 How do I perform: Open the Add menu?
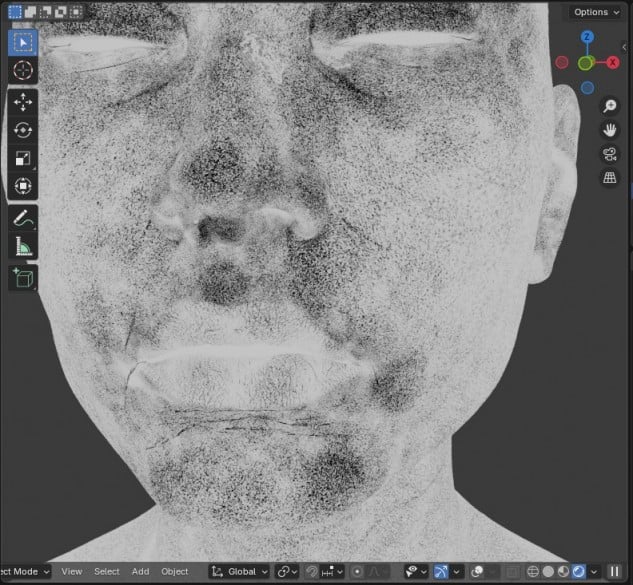[140, 572]
